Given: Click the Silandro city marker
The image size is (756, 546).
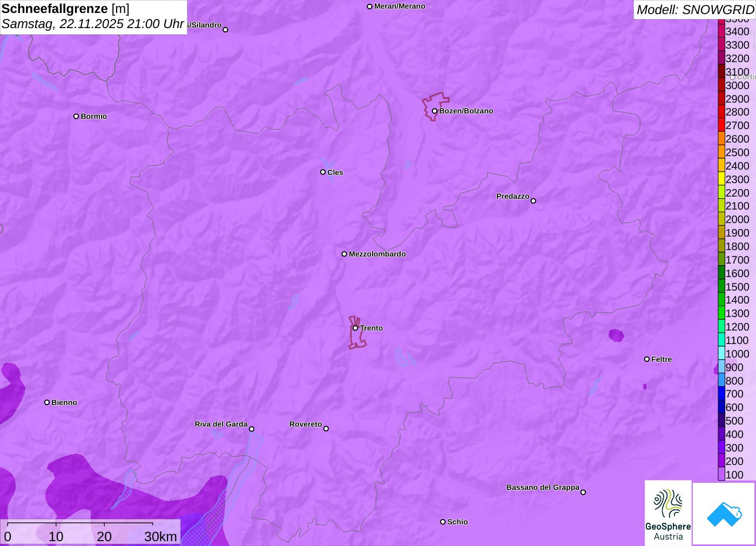Looking at the screenshot, I should click(x=225, y=30).
